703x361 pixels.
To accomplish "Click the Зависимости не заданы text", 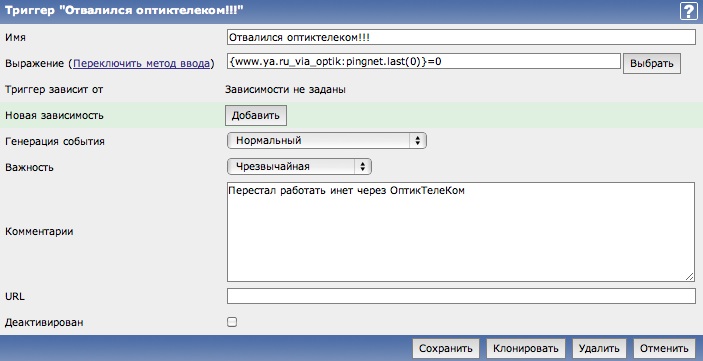I will pyautogui.click(x=285, y=90).
